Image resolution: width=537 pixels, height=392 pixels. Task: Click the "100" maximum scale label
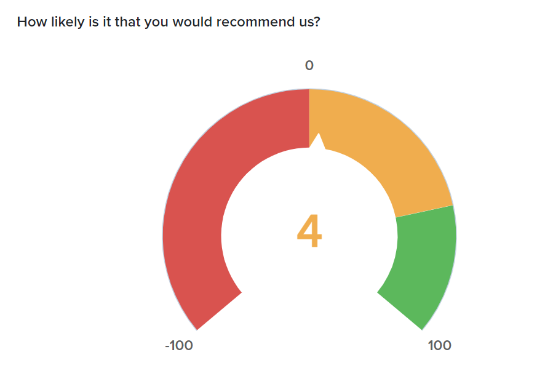[439, 345]
